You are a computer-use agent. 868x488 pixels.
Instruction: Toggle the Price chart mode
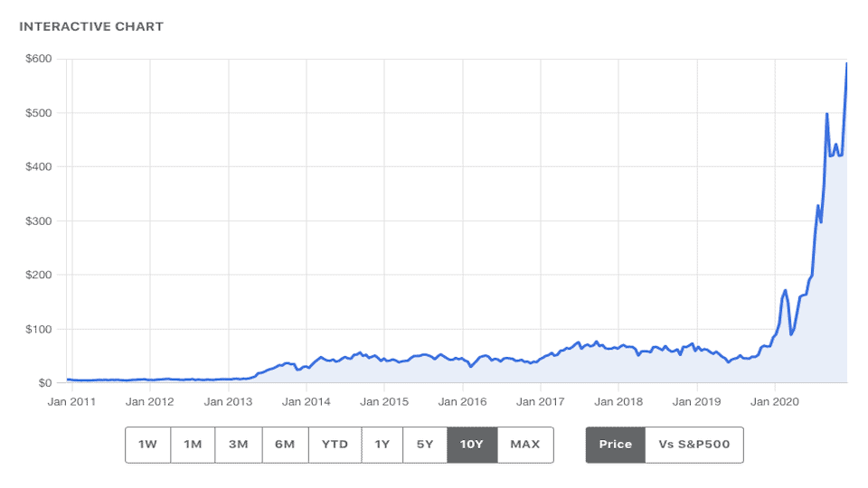615,445
